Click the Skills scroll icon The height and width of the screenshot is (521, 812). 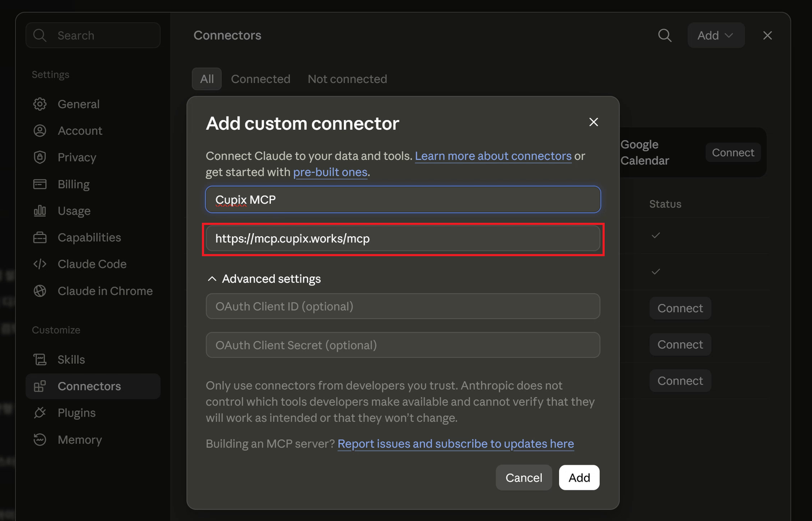click(40, 360)
